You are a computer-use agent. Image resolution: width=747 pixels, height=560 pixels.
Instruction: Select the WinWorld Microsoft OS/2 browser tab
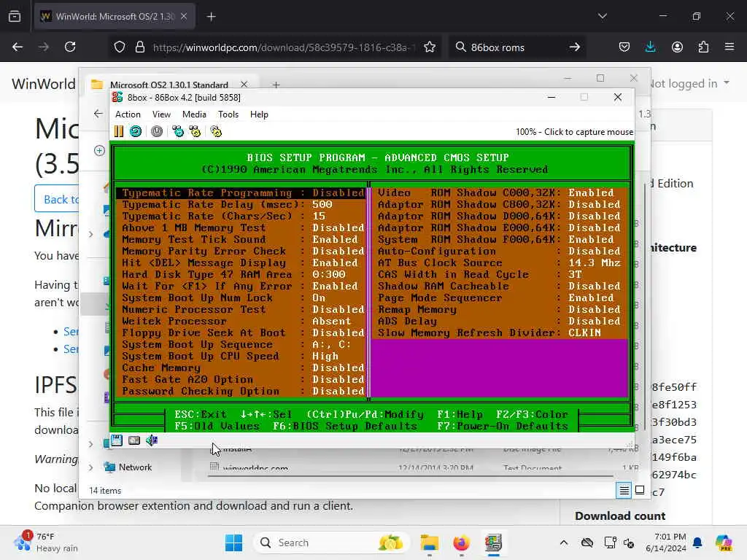[113, 17]
